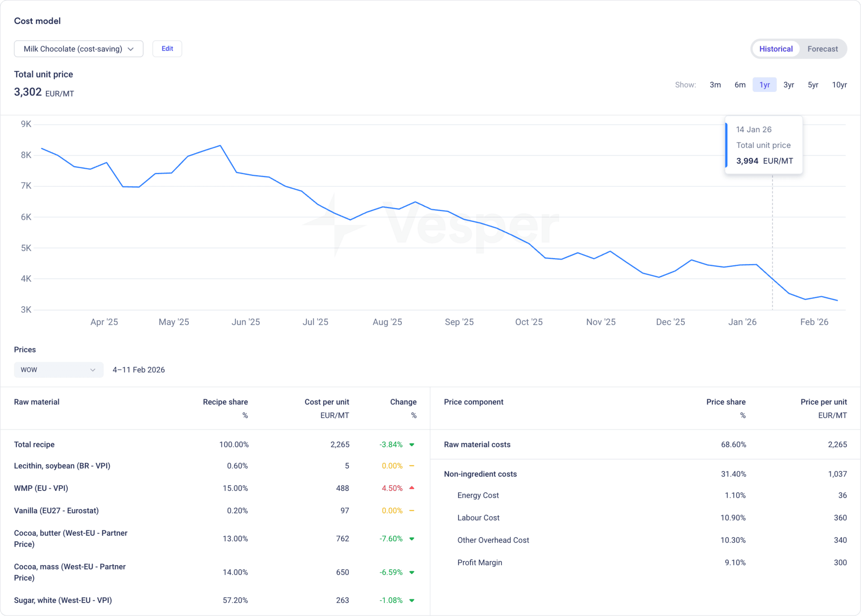Click the green down arrow for Total recipe
861x616 pixels.
click(x=412, y=445)
